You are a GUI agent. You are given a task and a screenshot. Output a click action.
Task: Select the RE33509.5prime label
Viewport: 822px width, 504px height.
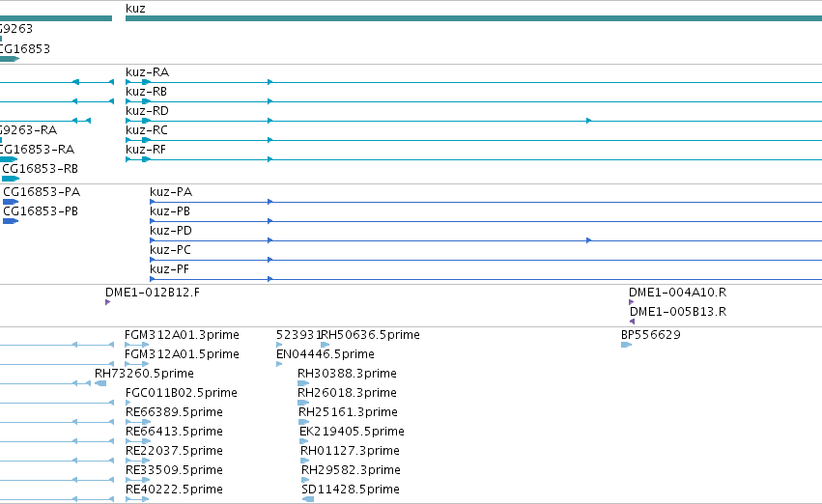[x=174, y=471]
